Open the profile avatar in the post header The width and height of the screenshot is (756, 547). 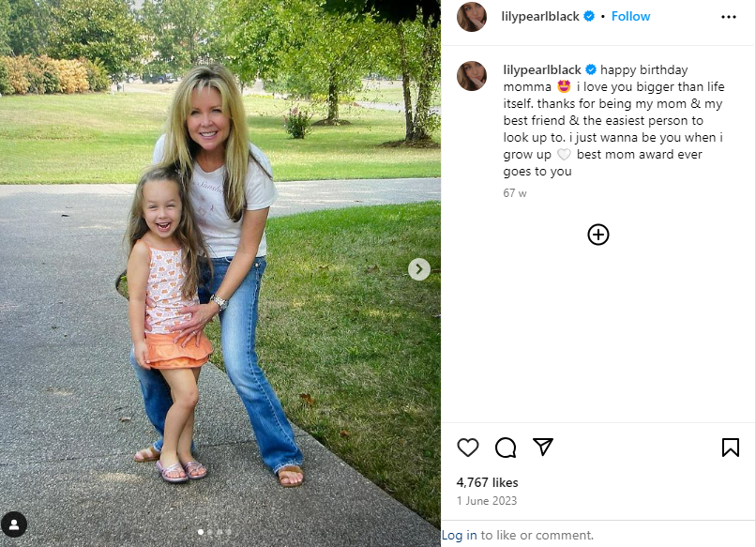click(472, 17)
